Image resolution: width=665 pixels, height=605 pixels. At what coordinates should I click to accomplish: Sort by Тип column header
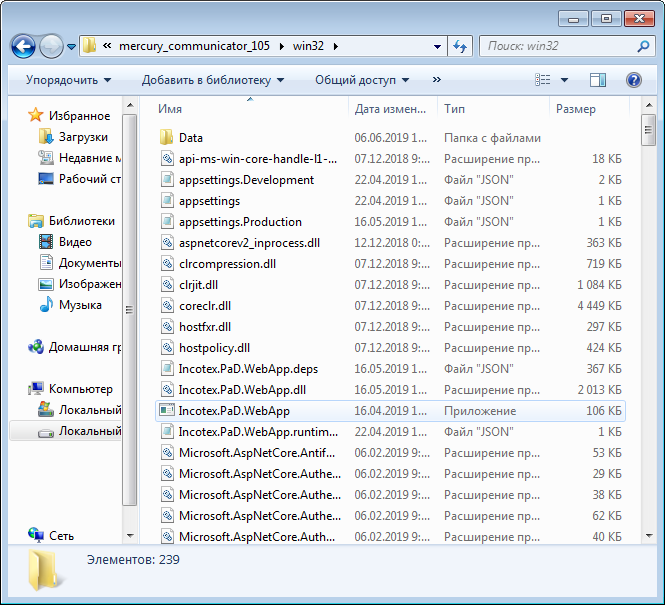click(x=493, y=109)
